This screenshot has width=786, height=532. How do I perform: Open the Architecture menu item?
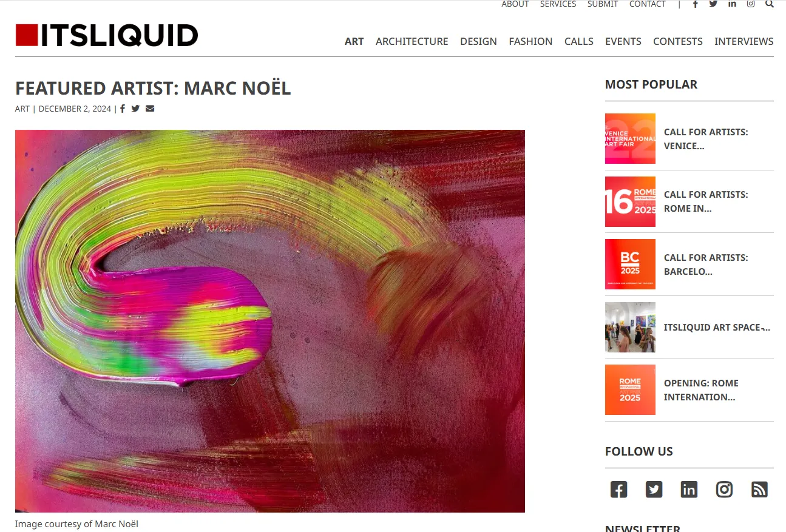pyautogui.click(x=412, y=41)
